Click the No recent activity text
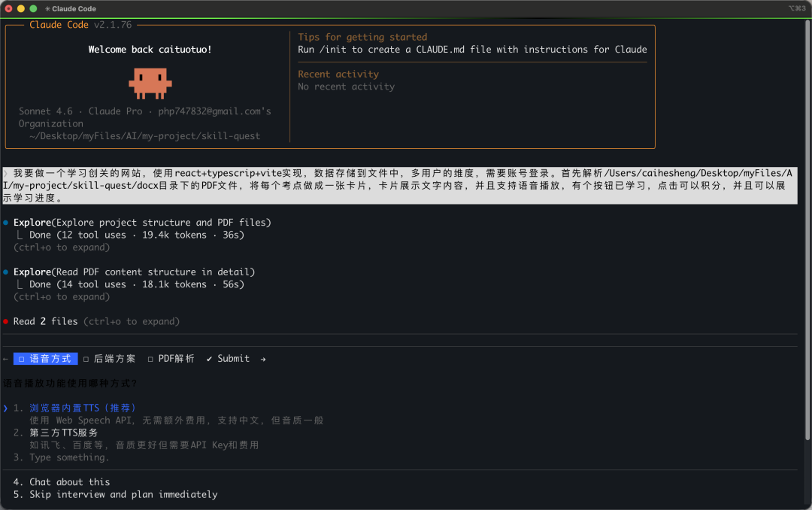This screenshot has height=510, width=812. coord(346,87)
